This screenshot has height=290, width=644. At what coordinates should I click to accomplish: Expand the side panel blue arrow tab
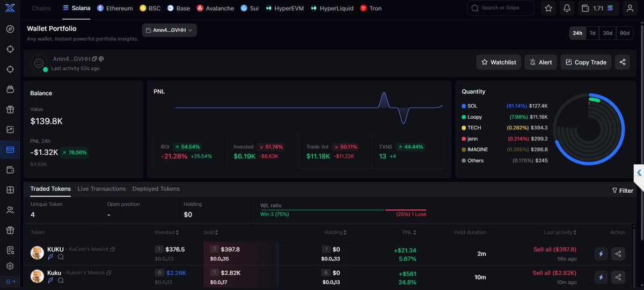[x=639, y=172]
